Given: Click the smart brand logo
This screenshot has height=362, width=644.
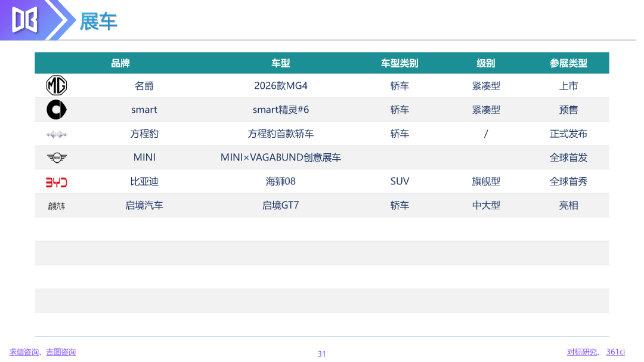Looking at the screenshot, I should [57, 110].
